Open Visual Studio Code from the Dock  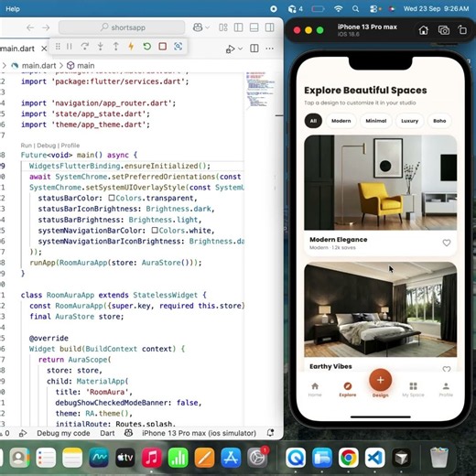(375, 458)
